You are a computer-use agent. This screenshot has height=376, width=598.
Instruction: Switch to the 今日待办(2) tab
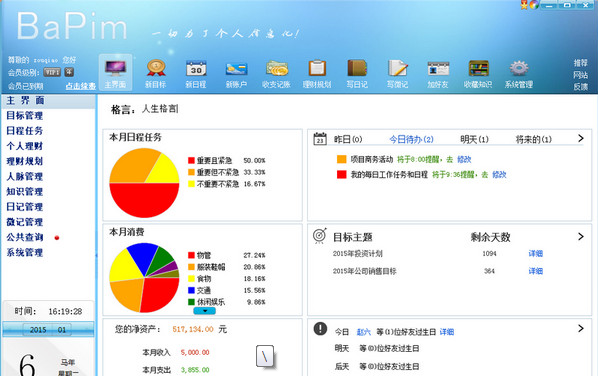coord(411,140)
